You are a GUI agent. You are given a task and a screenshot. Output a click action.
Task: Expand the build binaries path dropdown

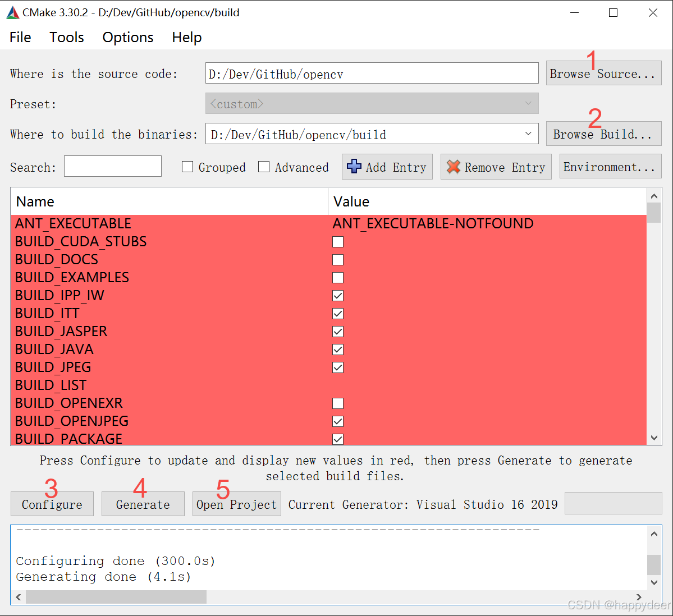528,134
